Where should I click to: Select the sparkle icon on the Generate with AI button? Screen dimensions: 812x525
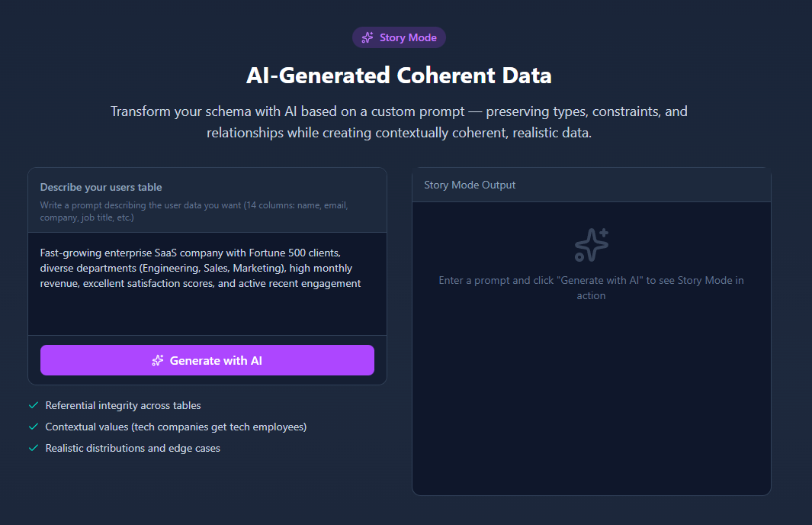click(x=158, y=360)
